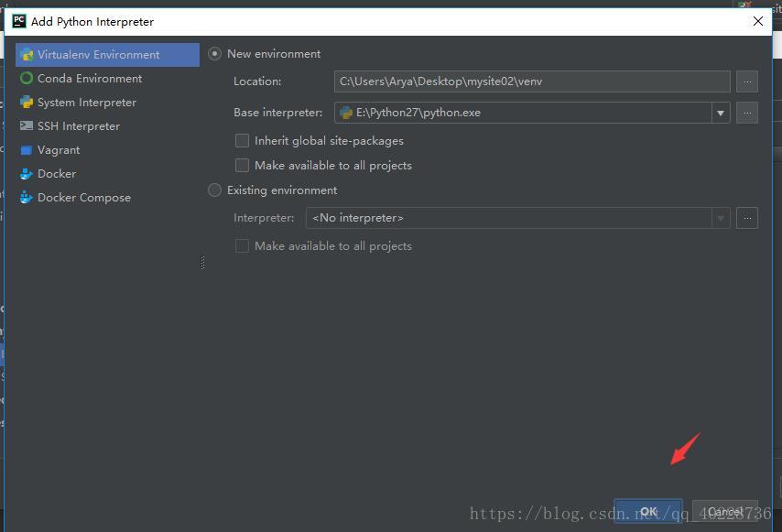782x532 pixels.
Task: Click the green Conda circle icon
Action: (x=27, y=78)
